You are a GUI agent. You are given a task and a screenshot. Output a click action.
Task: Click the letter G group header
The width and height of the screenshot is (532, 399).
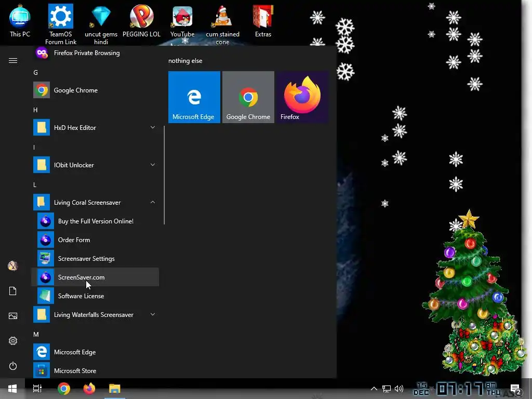tap(36, 73)
